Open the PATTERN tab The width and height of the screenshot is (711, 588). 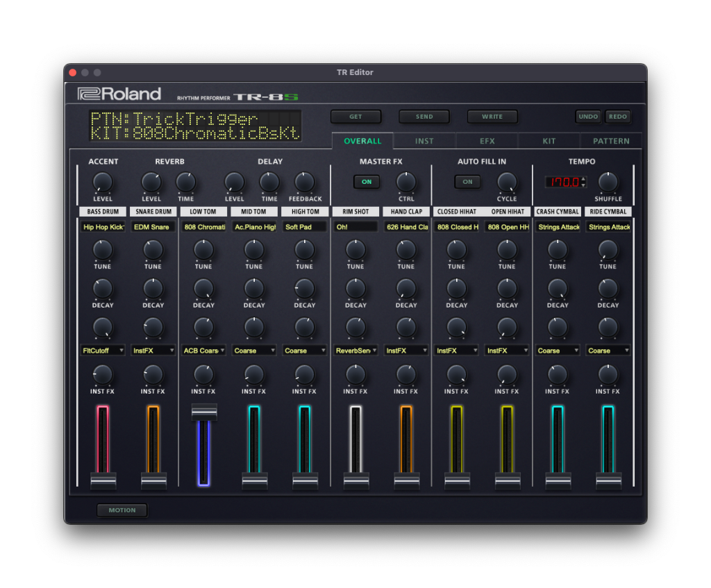611,141
